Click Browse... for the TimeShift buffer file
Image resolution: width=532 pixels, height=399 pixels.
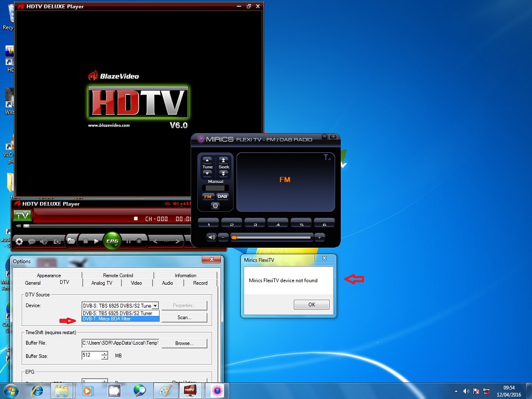[184, 344]
